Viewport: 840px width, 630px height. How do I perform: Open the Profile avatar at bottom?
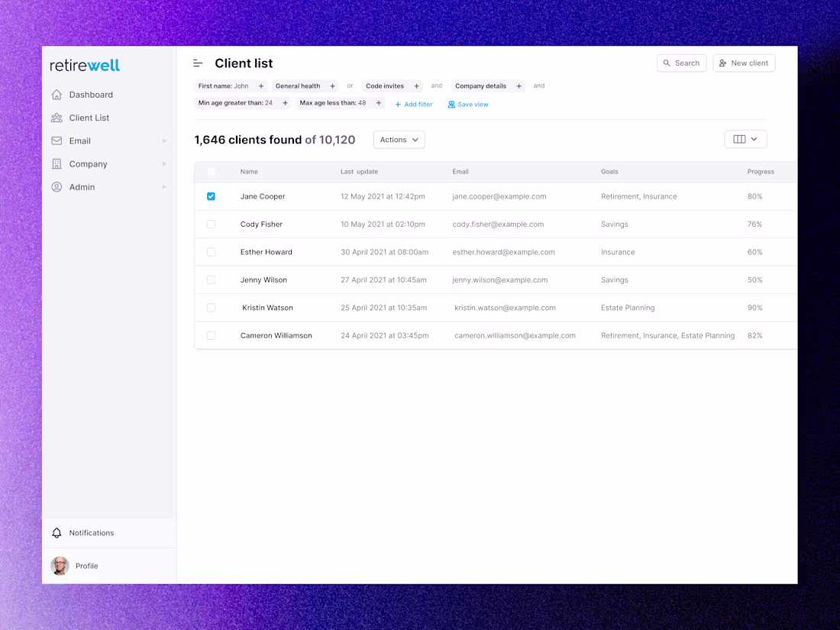(60, 566)
